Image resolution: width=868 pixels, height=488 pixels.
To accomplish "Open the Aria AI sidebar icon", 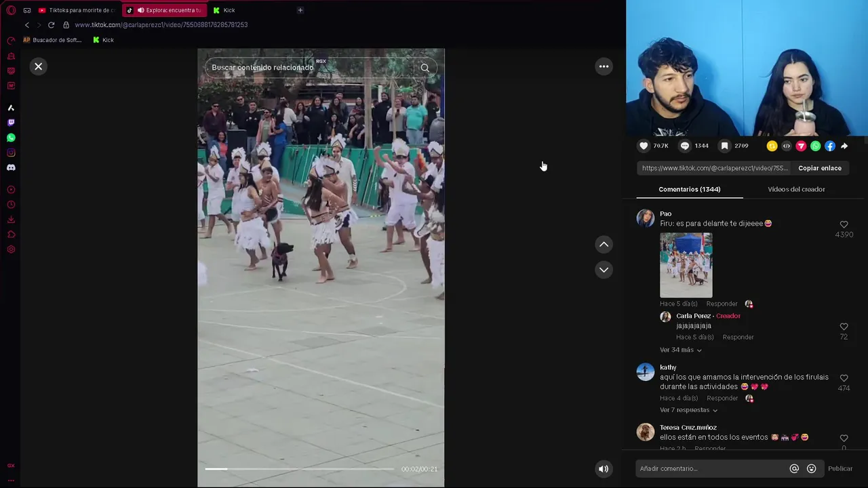I will point(11,108).
